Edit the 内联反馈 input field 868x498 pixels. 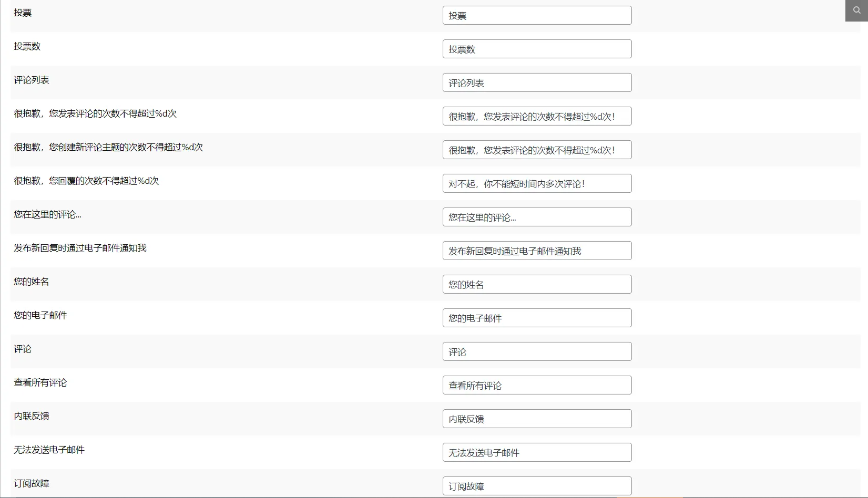click(537, 419)
